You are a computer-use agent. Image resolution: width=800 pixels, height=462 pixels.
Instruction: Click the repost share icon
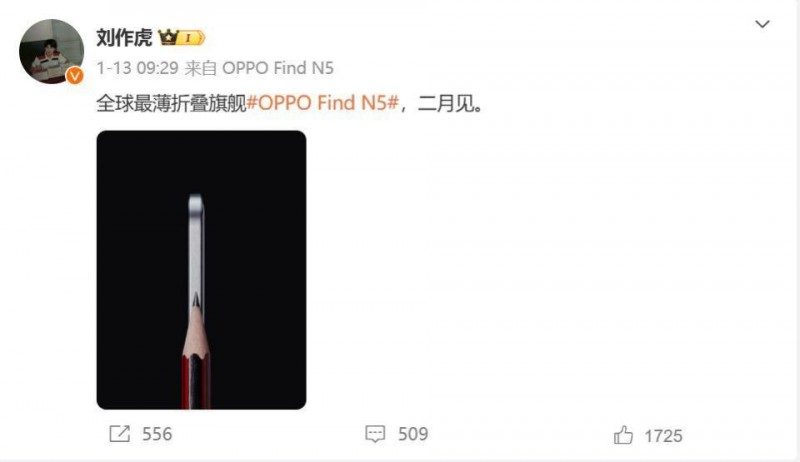120,434
